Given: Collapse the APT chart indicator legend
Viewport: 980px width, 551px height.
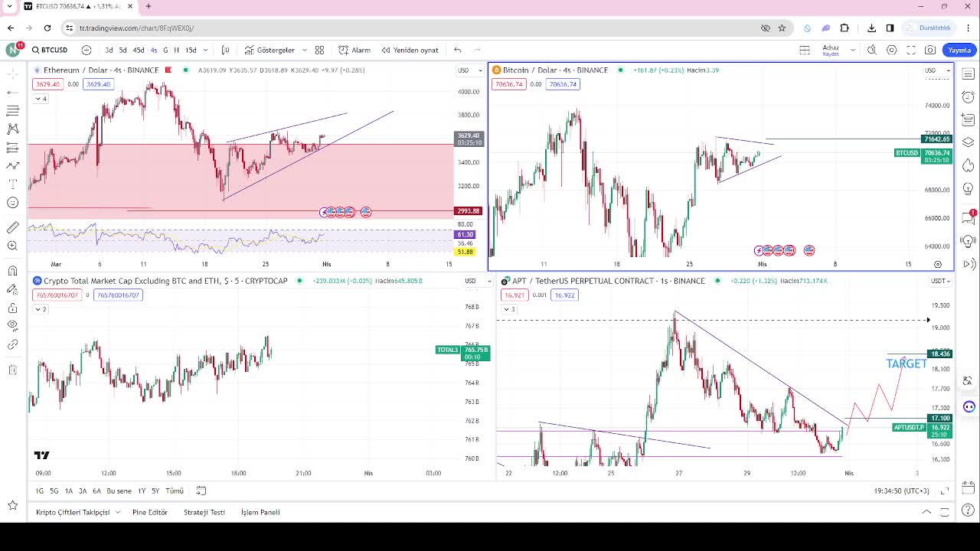Looking at the screenshot, I should pos(508,309).
